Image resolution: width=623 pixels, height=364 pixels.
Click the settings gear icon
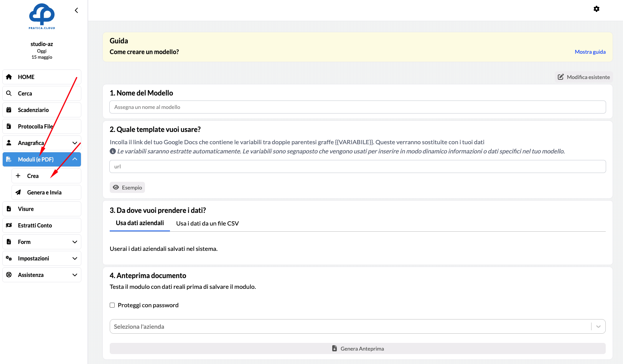coord(596,9)
